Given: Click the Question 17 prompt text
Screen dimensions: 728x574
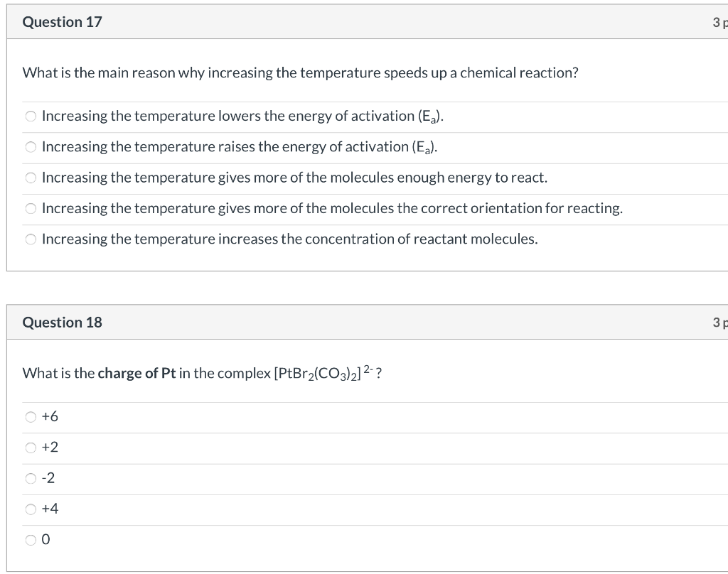Looking at the screenshot, I should point(301,72).
